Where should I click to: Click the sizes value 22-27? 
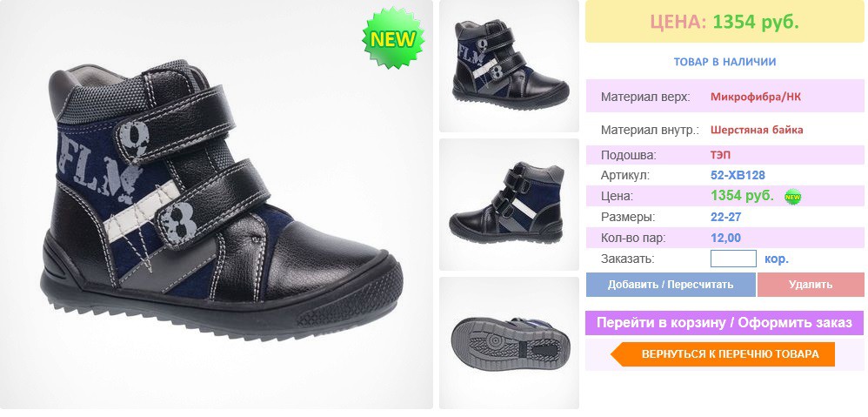(725, 217)
